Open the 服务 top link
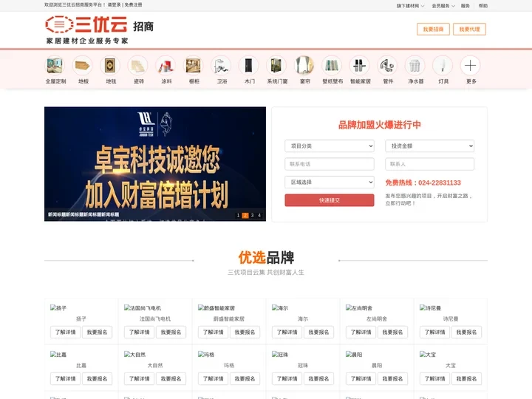 click(x=465, y=6)
